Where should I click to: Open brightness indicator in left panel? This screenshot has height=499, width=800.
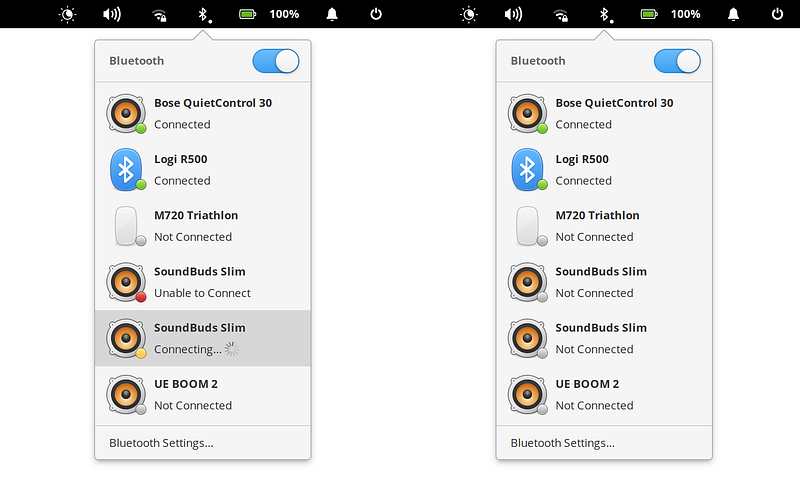pos(67,14)
